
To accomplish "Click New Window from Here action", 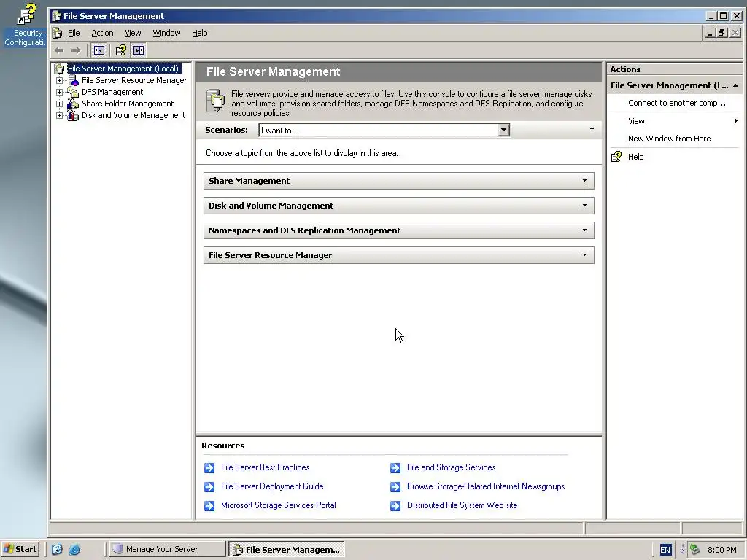I will [669, 139].
